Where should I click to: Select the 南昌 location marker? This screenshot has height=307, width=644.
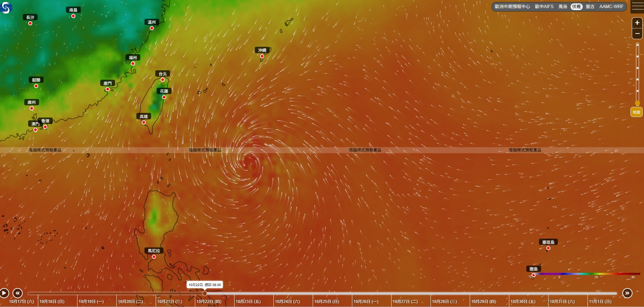point(73,16)
